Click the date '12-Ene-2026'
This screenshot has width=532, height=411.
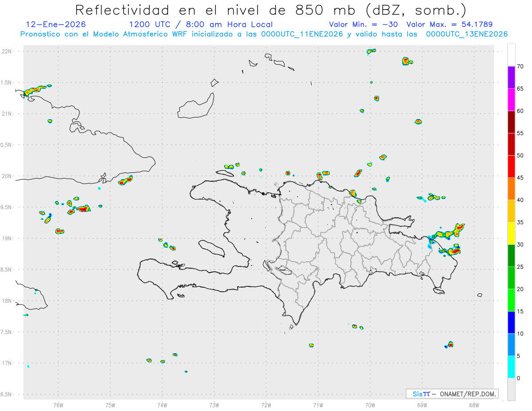pyautogui.click(x=56, y=24)
